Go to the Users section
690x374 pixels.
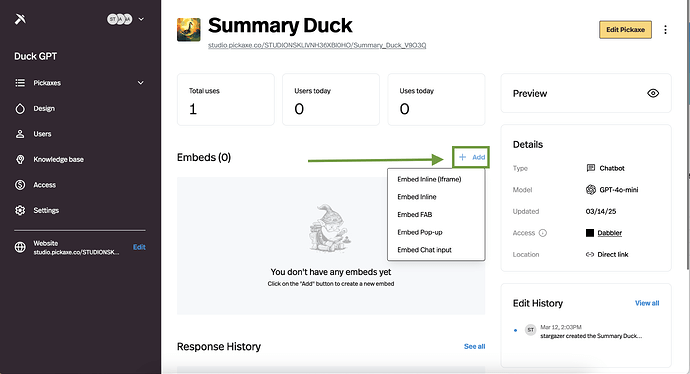(42, 134)
